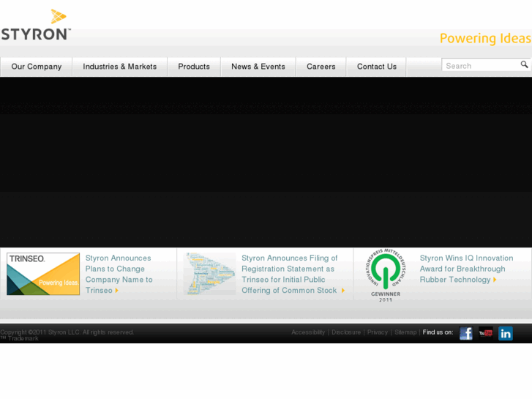The width and height of the screenshot is (532, 399).
Task: Focus the Search input field
Action: tap(481, 65)
